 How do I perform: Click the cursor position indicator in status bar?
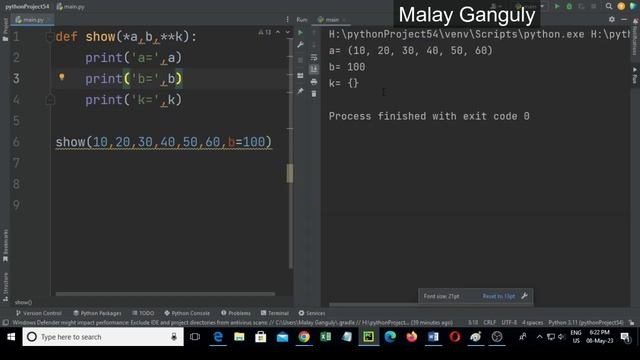pyautogui.click(x=473, y=322)
